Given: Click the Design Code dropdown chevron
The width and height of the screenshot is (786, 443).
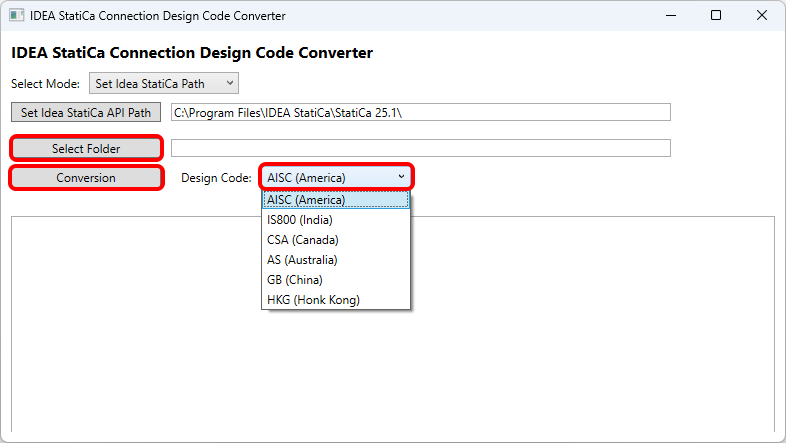Looking at the screenshot, I should click(x=401, y=177).
